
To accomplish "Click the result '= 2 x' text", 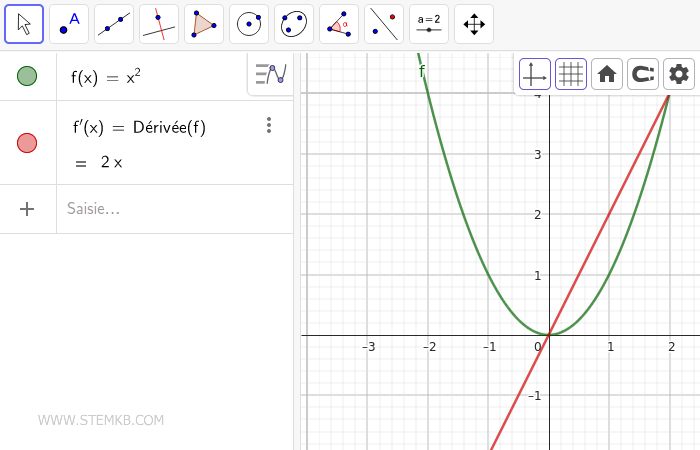I will click(99, 162).
